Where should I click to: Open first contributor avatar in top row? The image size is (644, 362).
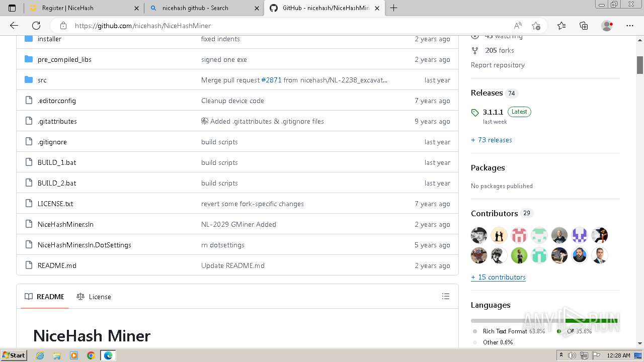point(479,235)
